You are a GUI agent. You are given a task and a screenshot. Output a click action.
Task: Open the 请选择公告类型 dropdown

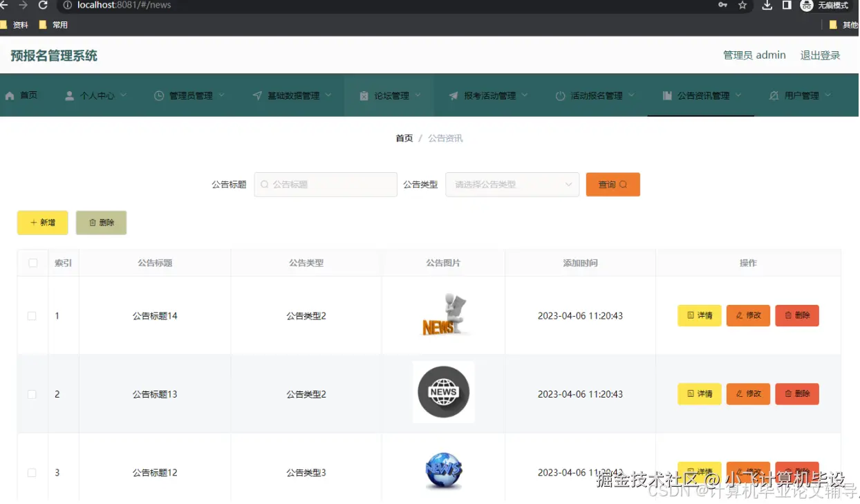pos(512,185)
